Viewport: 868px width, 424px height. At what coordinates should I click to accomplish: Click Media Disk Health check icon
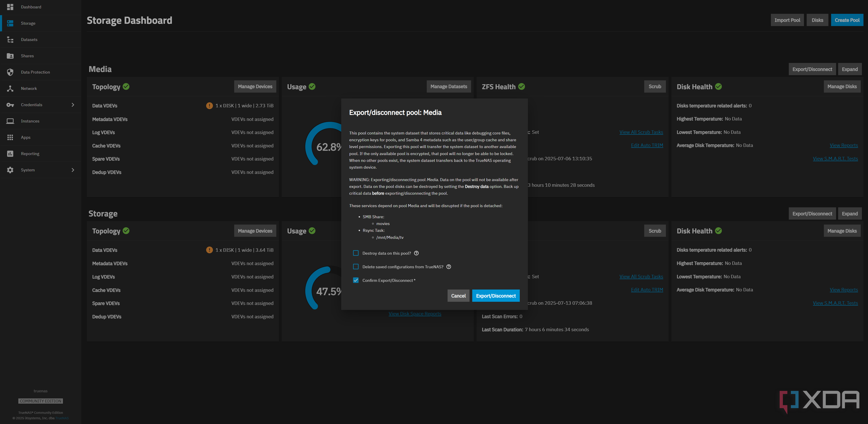point(718,87)
